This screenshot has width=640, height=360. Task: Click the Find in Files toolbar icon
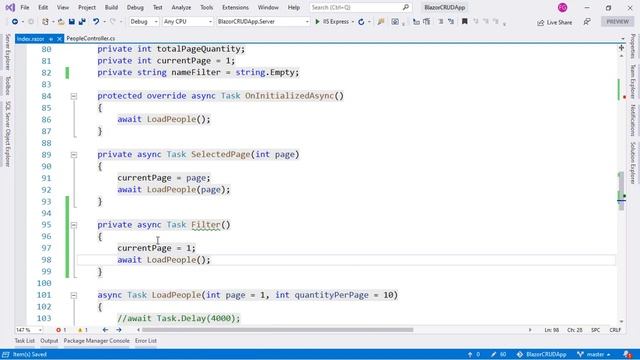[381, 22]
